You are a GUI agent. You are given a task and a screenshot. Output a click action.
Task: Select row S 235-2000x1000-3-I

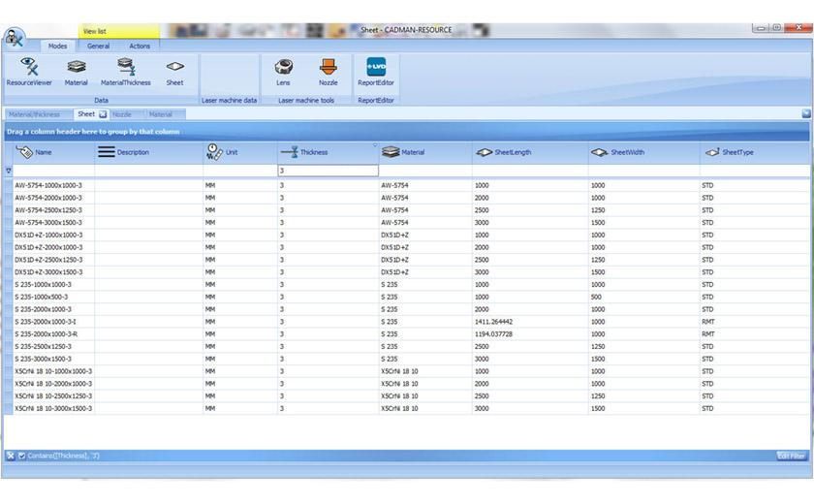click(x=407, y=322)
